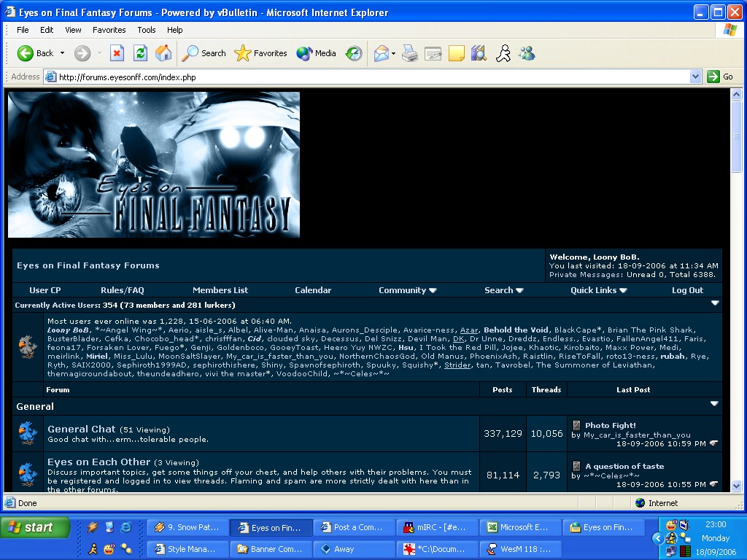Launch the AIM running man icon

(x=503, y=53)
